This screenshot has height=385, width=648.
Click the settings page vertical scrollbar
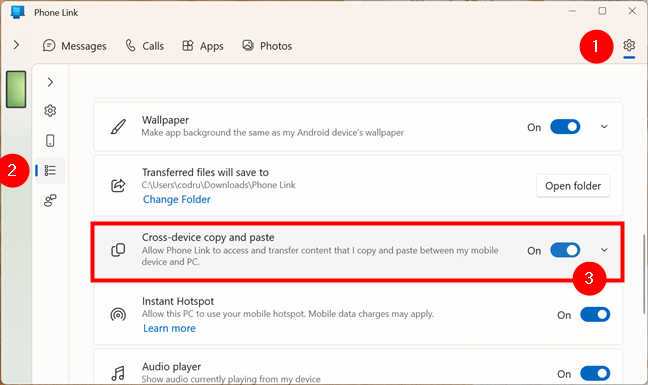644,275
